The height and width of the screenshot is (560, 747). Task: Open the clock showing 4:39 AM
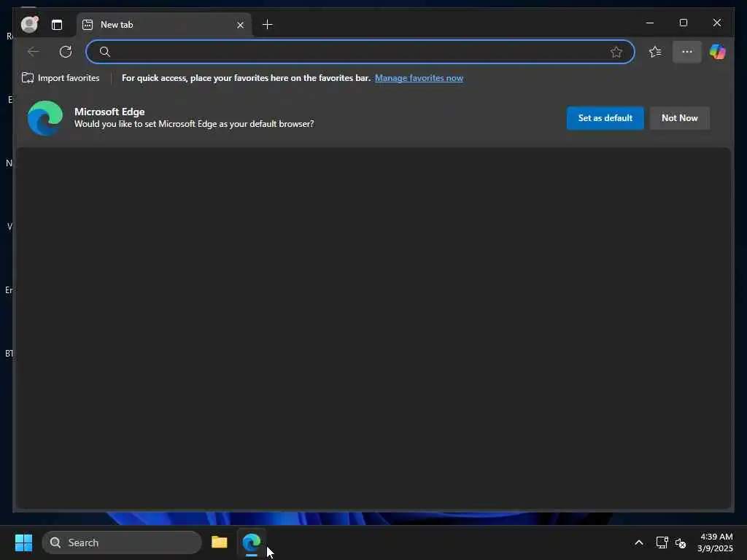pos(715,542)
